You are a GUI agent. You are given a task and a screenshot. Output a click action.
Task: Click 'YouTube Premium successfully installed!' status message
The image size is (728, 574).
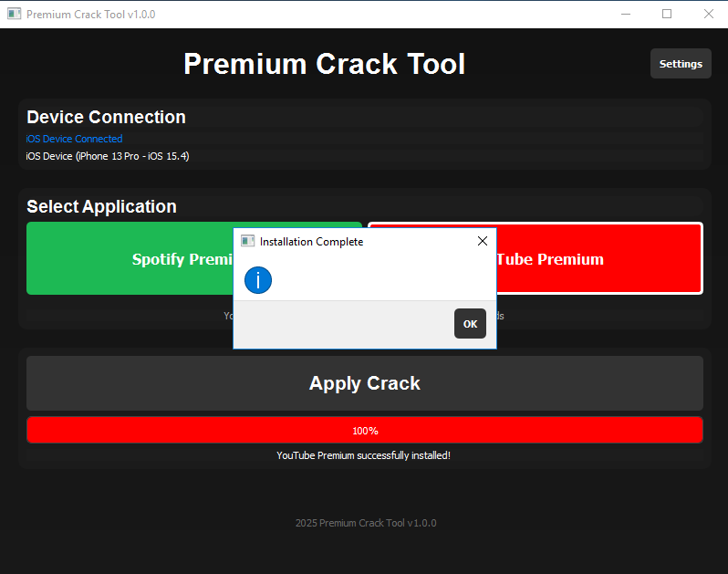[363, 455]
